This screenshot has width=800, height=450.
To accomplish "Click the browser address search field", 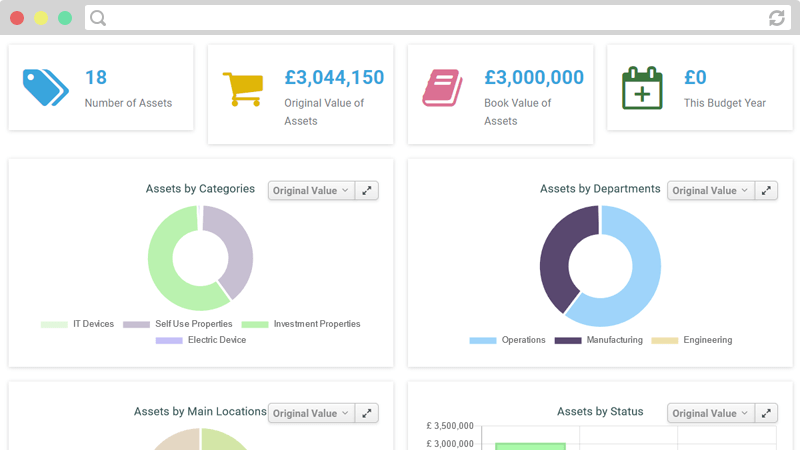I will coord(438,18).
